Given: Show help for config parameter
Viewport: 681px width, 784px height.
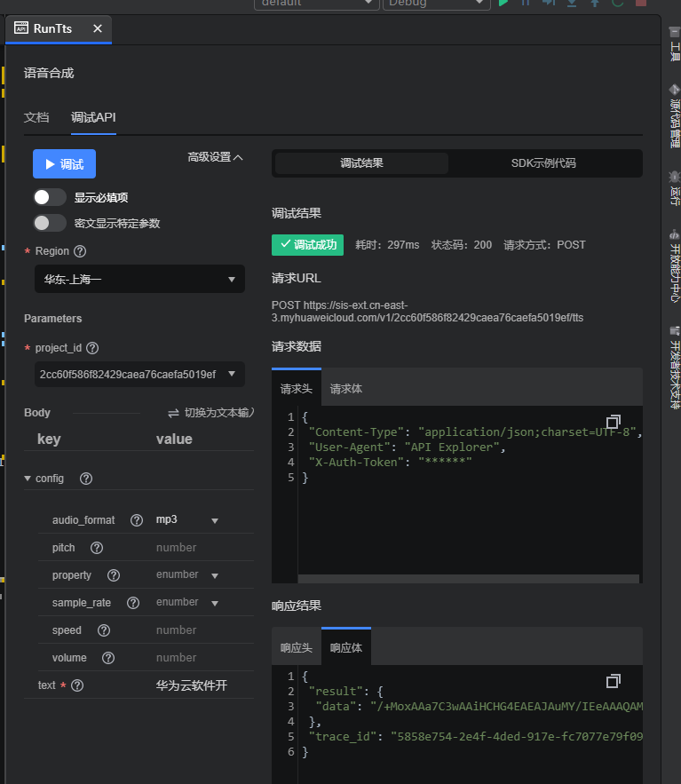Looking at the screenshot, I should tap(86, 479).
